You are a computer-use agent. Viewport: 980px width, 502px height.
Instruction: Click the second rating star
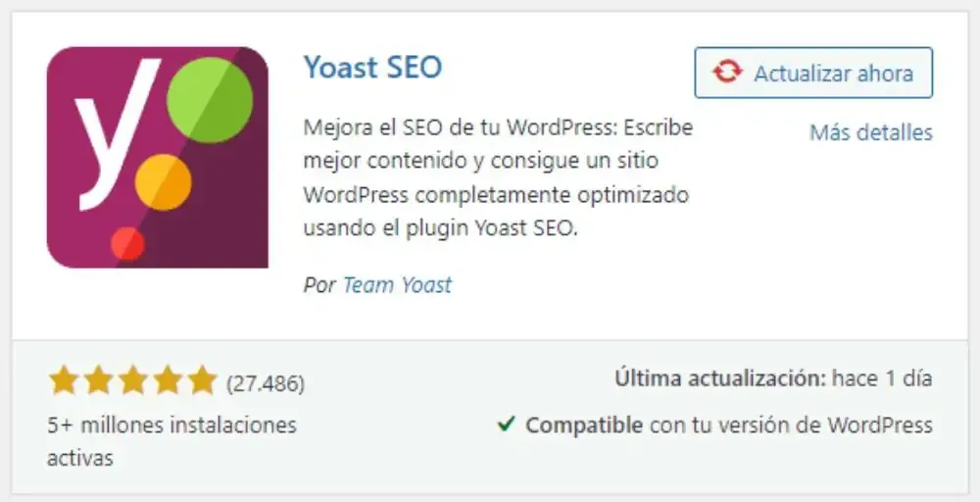click(x=98, y=380)
